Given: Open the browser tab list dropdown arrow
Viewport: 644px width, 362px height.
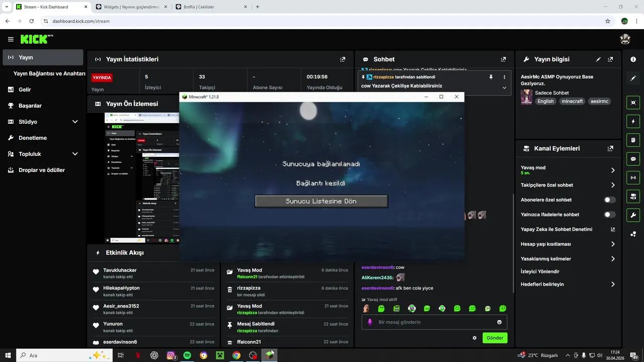Looking at the screenshot, I should [7, 7].
